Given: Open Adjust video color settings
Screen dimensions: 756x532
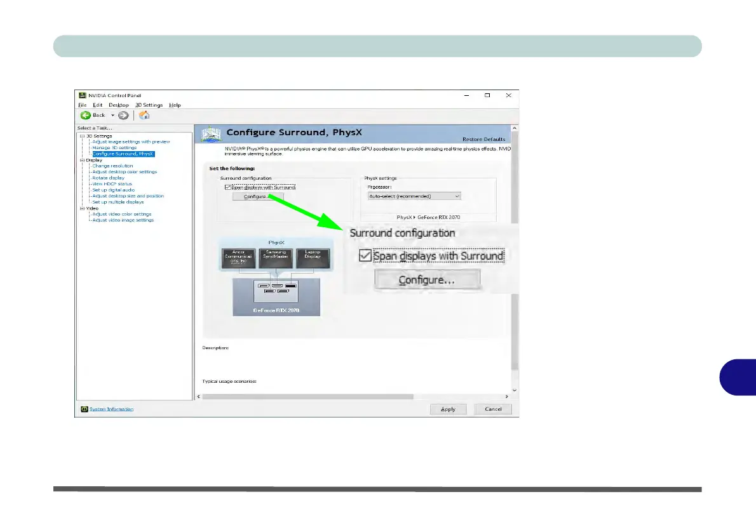Looking at the screenshot, I should coord(122,214).
